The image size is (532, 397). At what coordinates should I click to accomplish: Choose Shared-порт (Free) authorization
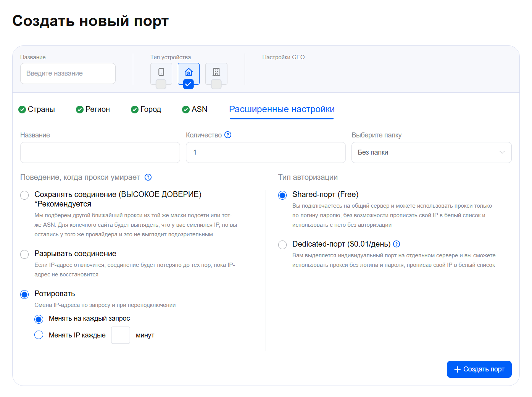pos(282,195)
